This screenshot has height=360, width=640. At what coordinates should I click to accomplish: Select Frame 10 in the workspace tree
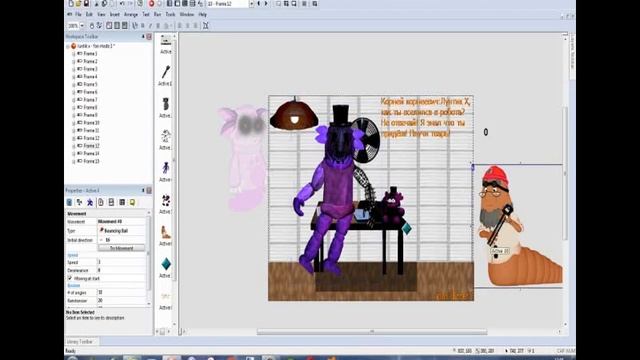pos(91,123)
